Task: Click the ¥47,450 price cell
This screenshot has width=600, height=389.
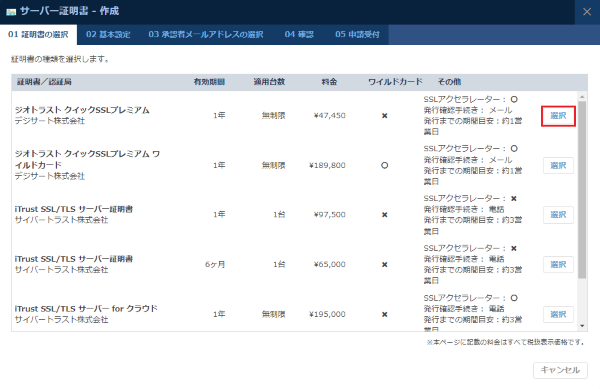Action: click(329, 116)
